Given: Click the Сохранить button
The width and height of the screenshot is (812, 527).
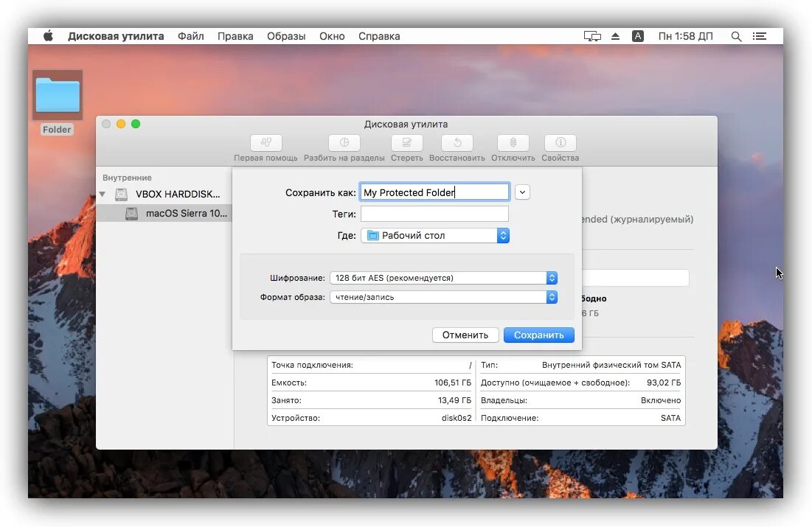Looking at the screenshot, I should coord(538,335).
